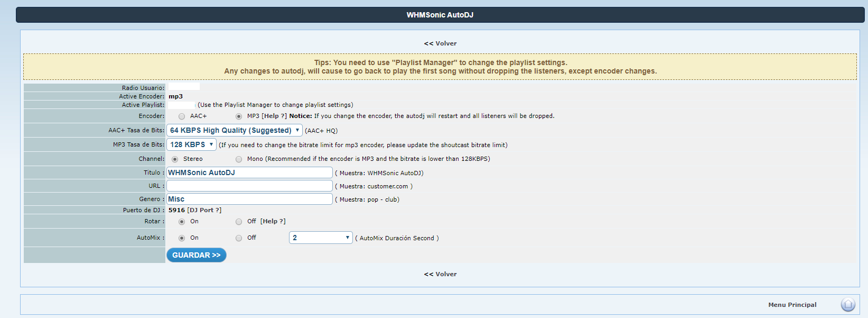The height and width of the screenshot is (318, 868).
Task: Click the GUARDAR >> button
Action: 197,255
